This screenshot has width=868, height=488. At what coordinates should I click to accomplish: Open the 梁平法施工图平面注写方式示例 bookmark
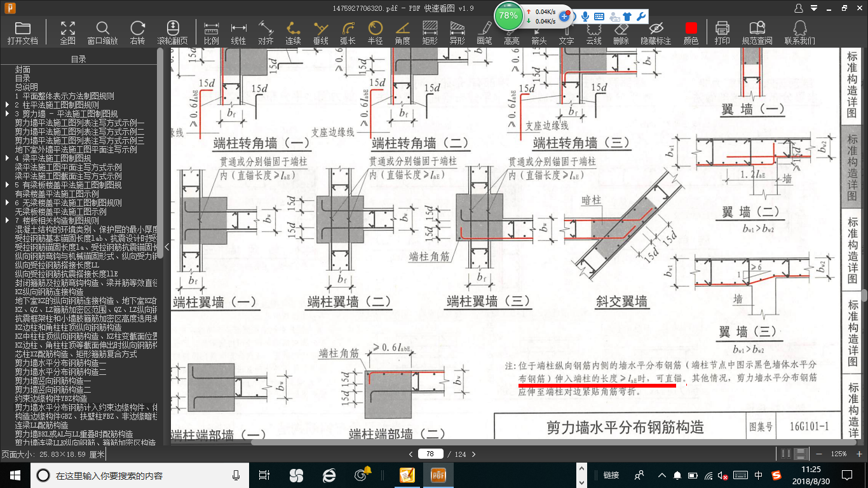pyautogui.click(x=69, y=168)
